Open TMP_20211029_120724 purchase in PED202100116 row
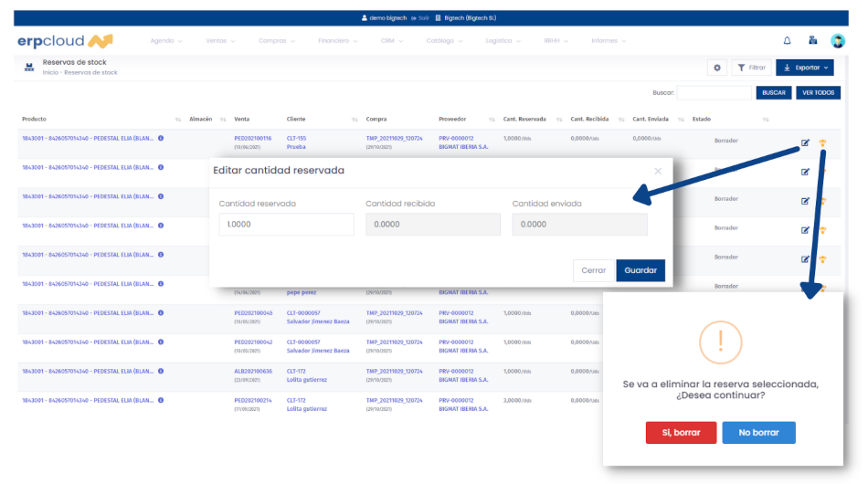868x484 pixels. tap(394, 138)
